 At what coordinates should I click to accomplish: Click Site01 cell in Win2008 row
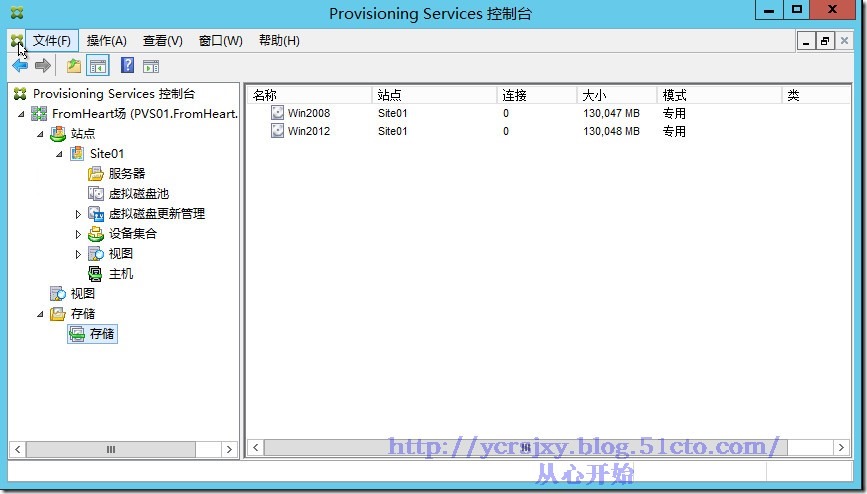click(x=393, y=113)
